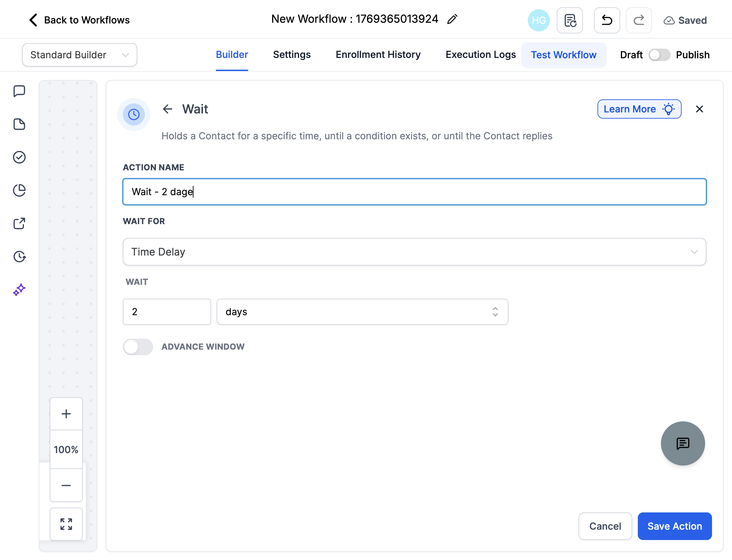Open the Execution Logs tab
Viewport: 732px width, 560px height.
coord(481,55)
